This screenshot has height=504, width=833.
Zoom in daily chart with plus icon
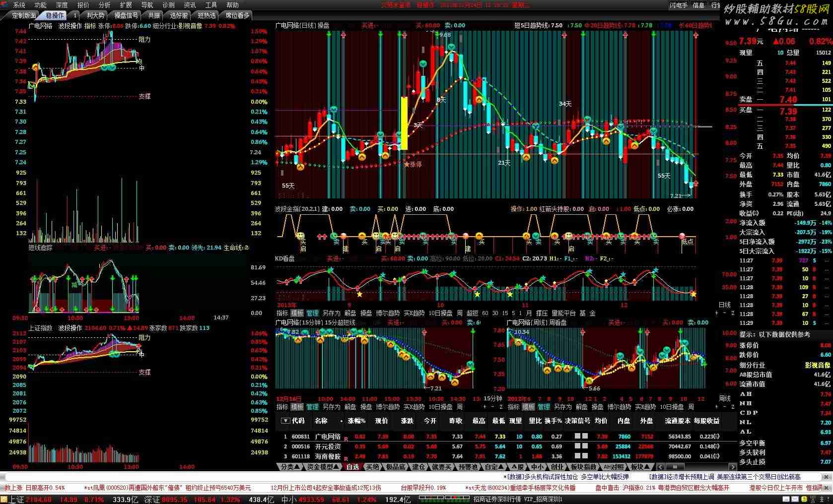coord(716,313)
